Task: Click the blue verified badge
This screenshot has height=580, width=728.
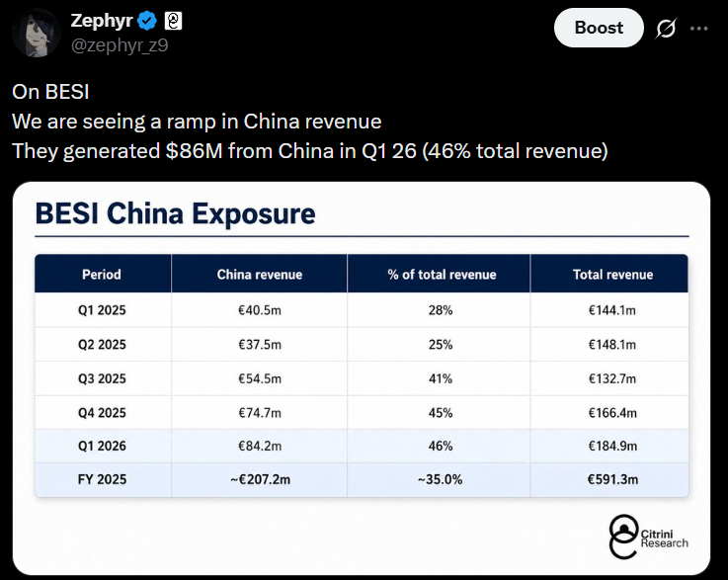Action: pyautogui.click(x=147, y=22)
